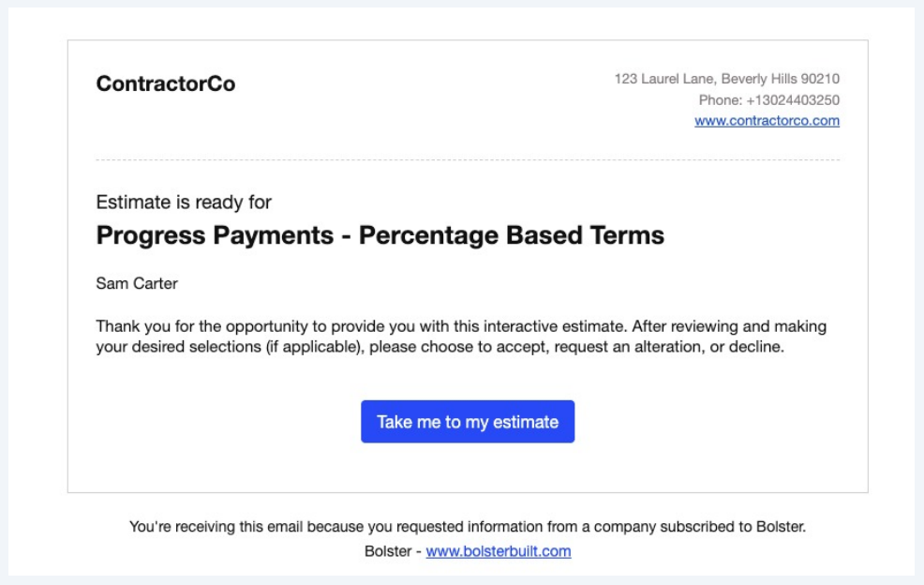
Task: Click Percentage Based Terms in the heading
Action: coord(512,235)
